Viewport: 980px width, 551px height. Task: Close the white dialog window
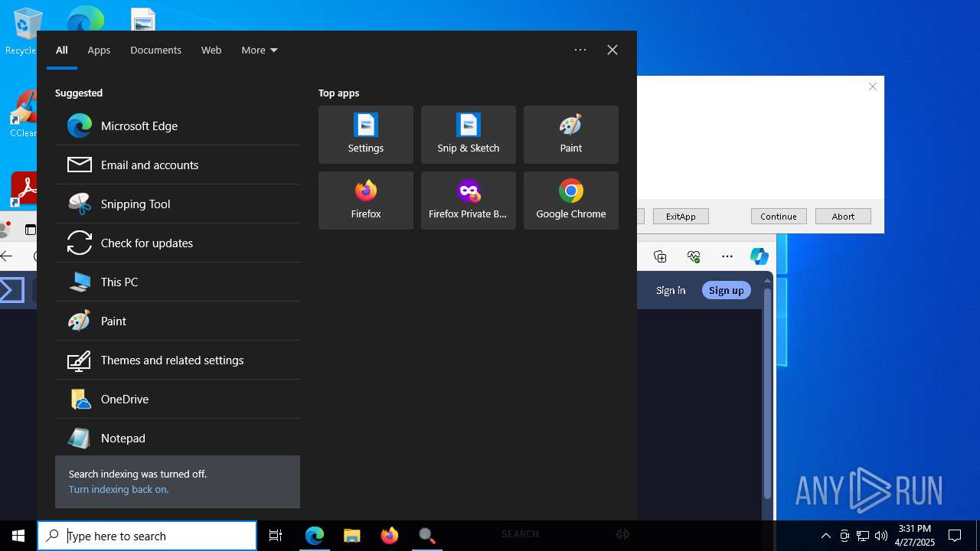(873, 86)
